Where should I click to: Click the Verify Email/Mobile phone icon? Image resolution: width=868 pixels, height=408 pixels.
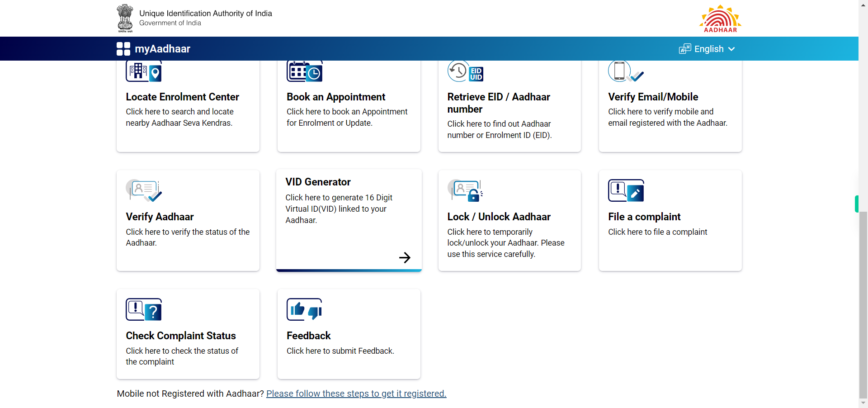(x=626, y=71)
